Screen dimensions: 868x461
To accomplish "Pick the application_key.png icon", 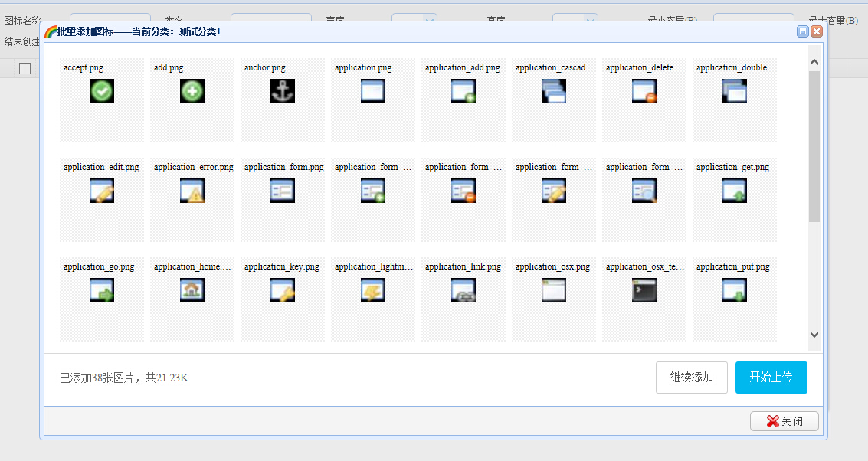I will tap(283, 290).
